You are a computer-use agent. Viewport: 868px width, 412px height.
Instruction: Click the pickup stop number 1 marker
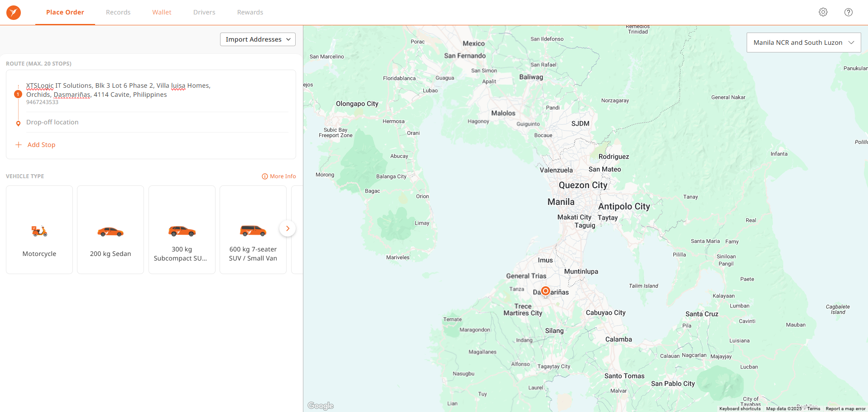tap(18, 94)
